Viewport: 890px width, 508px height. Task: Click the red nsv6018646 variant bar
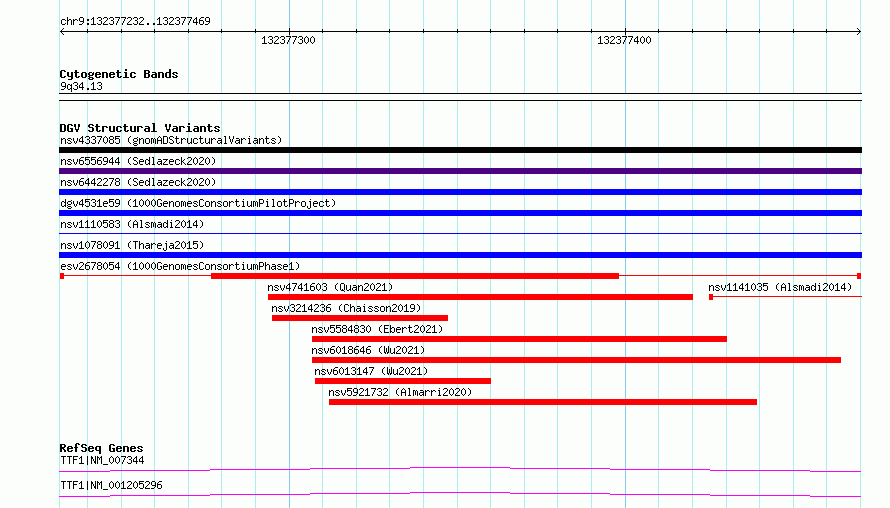(576, 360)
